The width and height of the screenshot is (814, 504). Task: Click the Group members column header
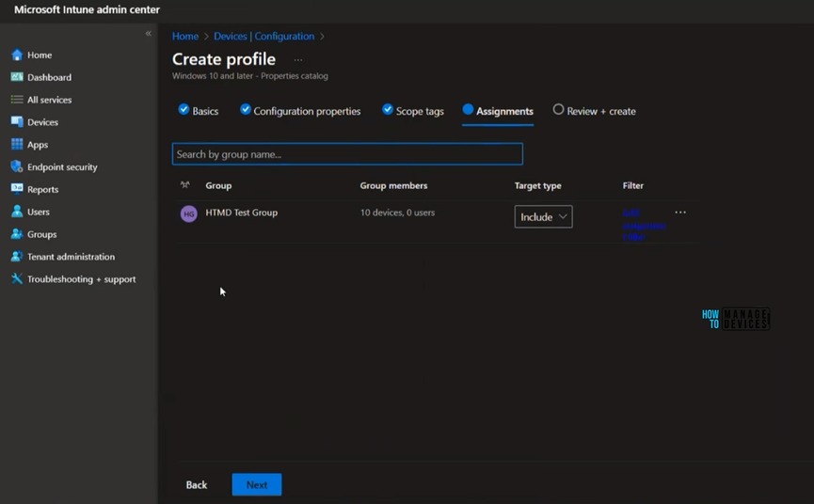pyautogui.click(x=393, y=185)
